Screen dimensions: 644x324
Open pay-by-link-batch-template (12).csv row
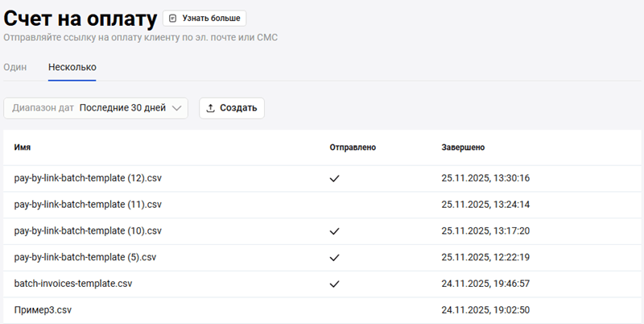89,178
